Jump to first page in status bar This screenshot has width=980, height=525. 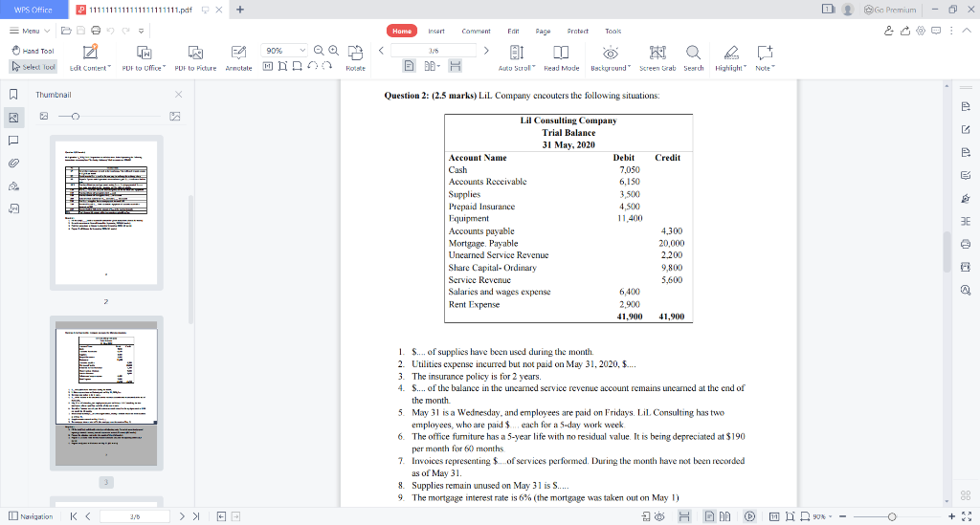[73, 516]
